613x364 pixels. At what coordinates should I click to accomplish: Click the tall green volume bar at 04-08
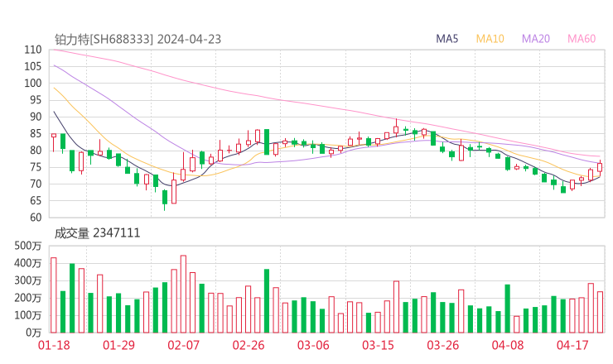coord(508,309)
